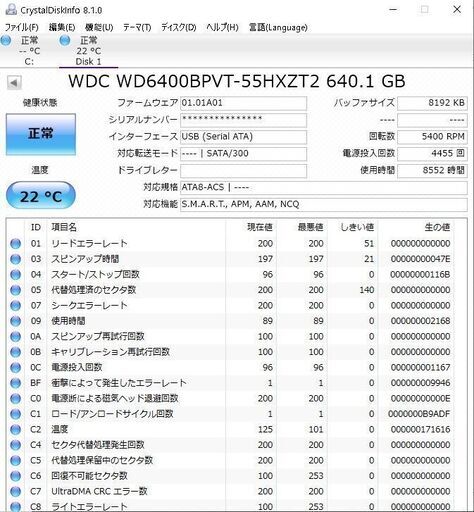Open the ヘルプ(H) menu
This screenshot has width=474, height=512.
coord(222,27)
